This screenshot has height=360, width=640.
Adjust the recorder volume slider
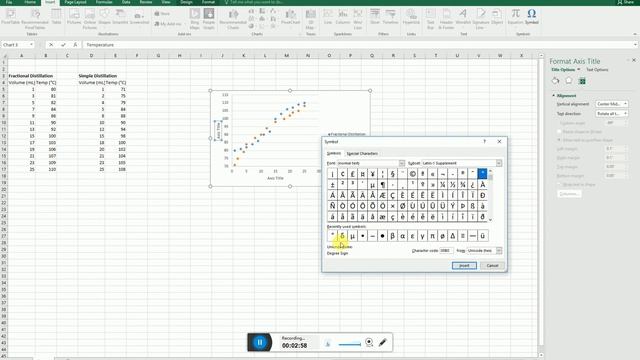pyautogui.click(x=349, y=344)
